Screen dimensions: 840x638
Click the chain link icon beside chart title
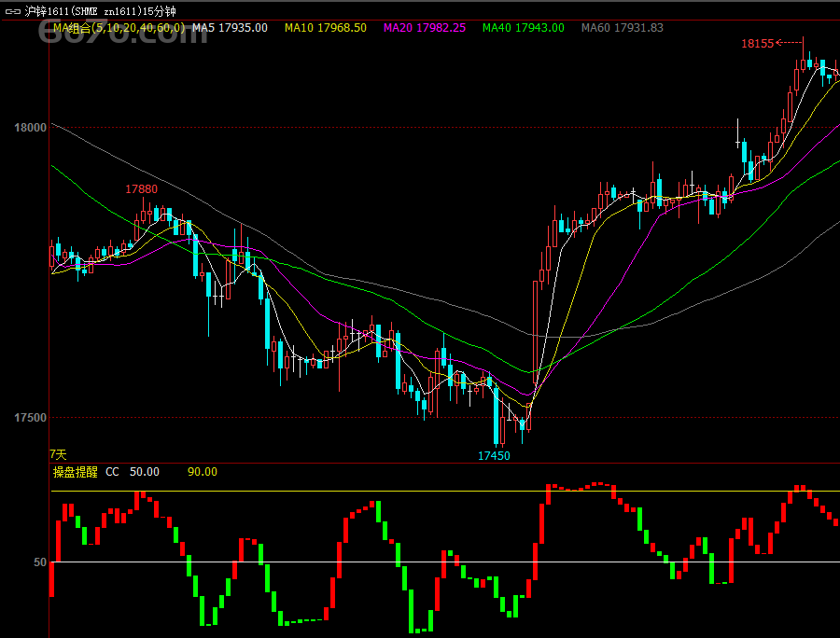pos(12,11)
